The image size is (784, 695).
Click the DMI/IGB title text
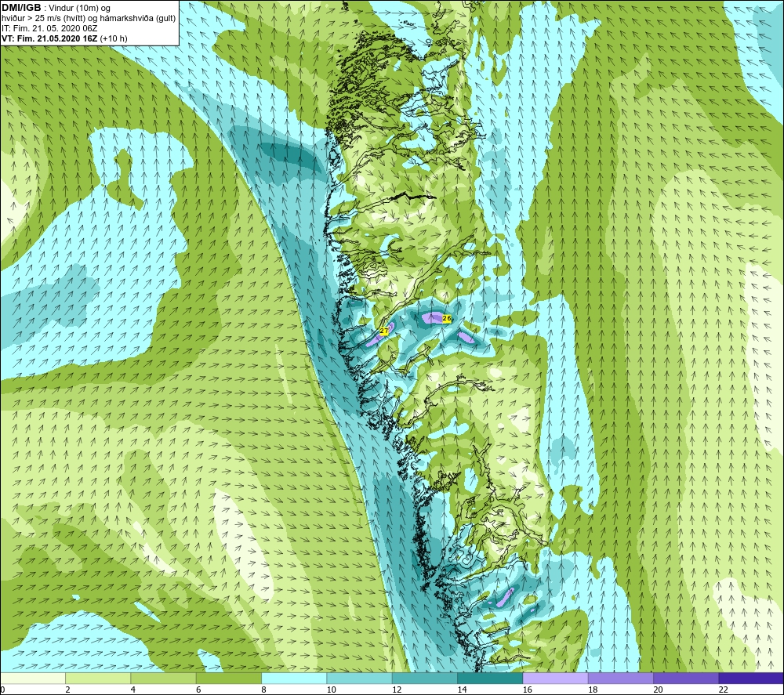(21, 8)
